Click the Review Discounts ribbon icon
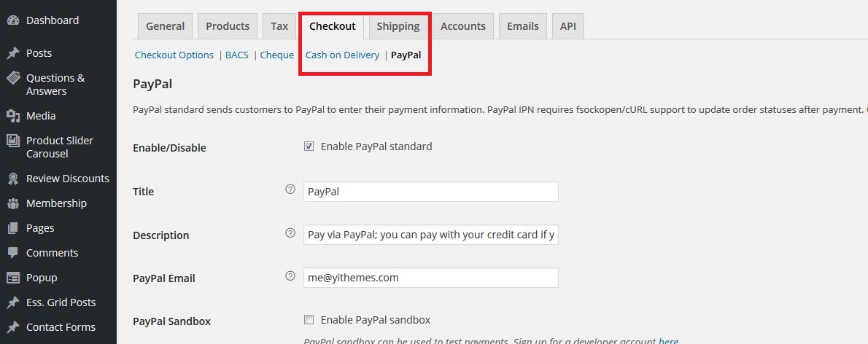 (12, 179)
